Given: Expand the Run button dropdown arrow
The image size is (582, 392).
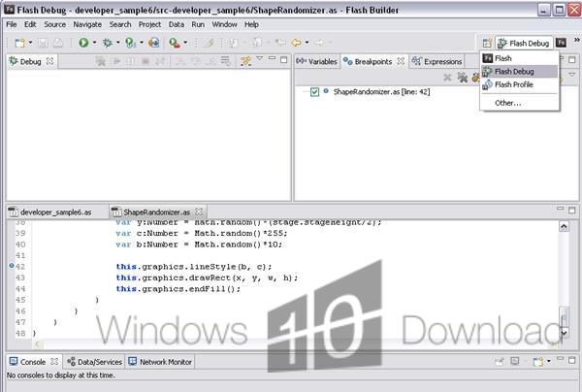Looking at the screenshot, I should coord(94,43).
